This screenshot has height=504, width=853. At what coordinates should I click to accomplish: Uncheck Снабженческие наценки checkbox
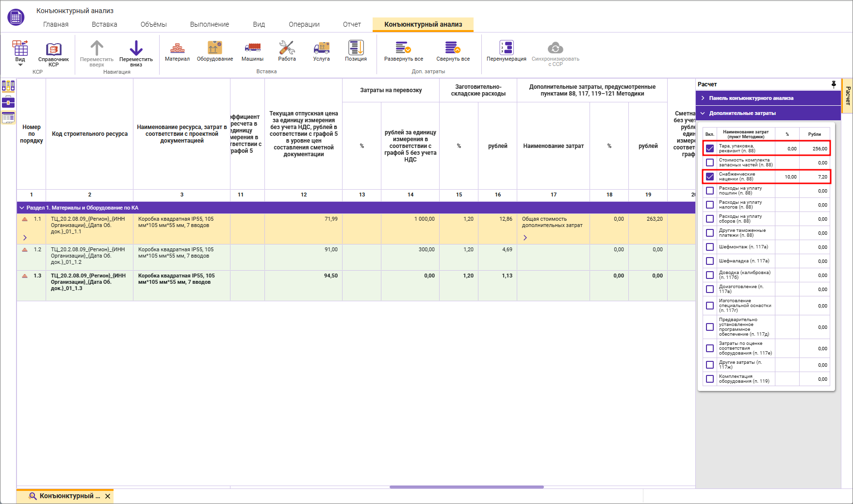coord(710,177)
